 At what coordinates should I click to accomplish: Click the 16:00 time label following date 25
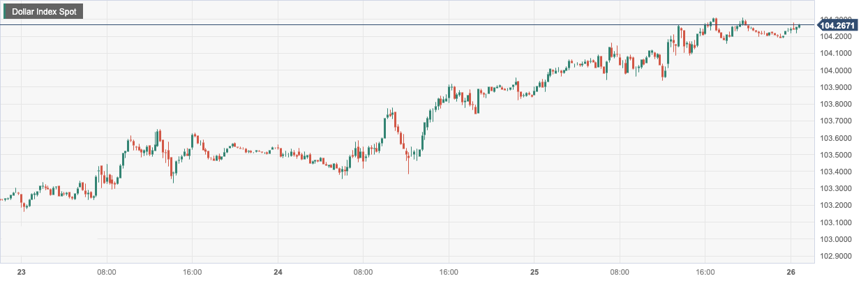[x=705, y=272]
